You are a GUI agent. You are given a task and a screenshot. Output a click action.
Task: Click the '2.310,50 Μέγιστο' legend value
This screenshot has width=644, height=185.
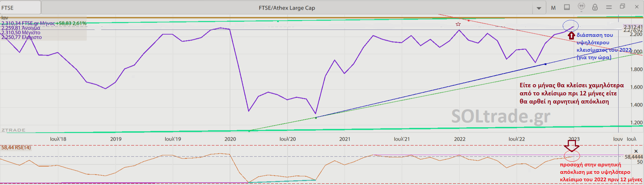[21, 33]
